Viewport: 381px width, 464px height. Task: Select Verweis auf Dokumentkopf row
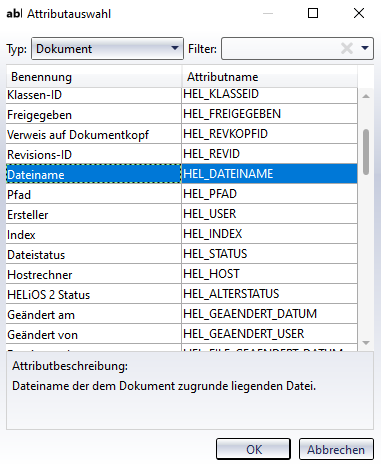[x=182, y=134]
